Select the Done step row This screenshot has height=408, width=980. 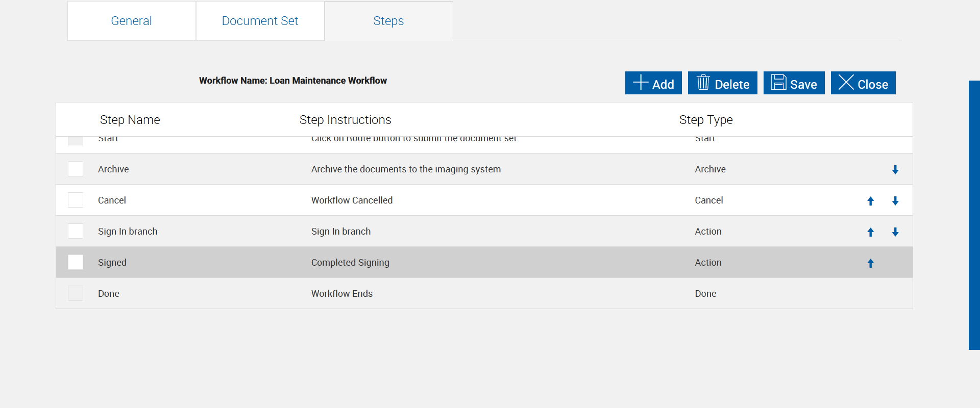342,294
